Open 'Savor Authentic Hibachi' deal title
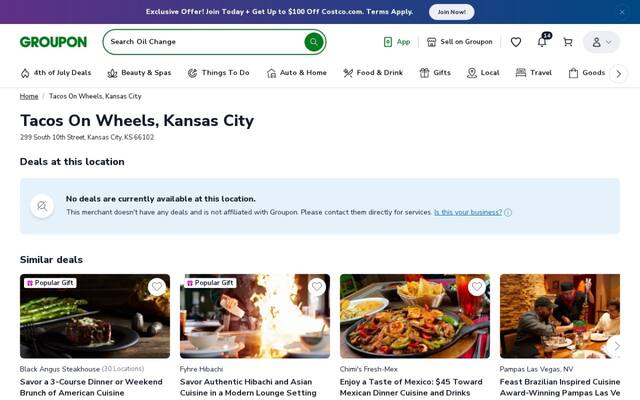The width and height of the screenshot is (640, 400). pos(248,387)
